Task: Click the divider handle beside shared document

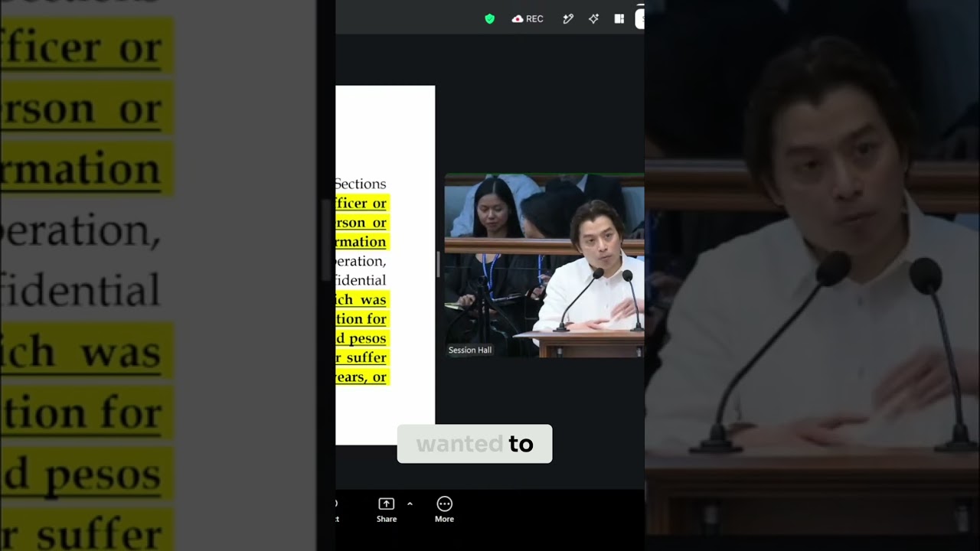Action: (x=439, y=264)
